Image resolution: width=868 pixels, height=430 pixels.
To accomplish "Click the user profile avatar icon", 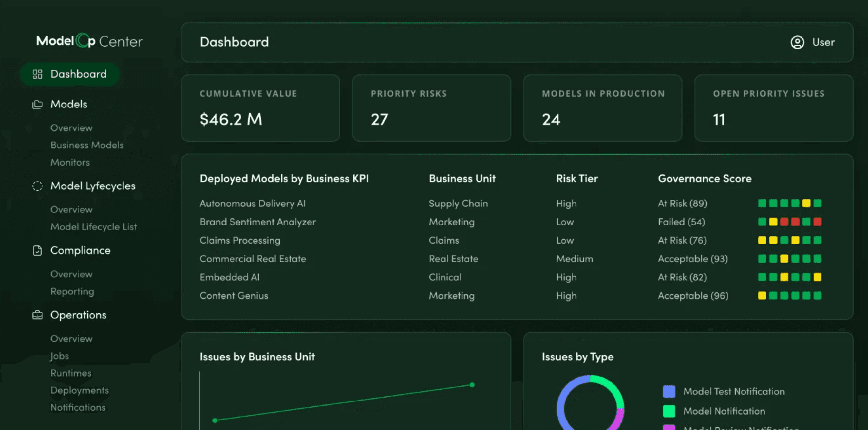I will (x=797, y=42).
